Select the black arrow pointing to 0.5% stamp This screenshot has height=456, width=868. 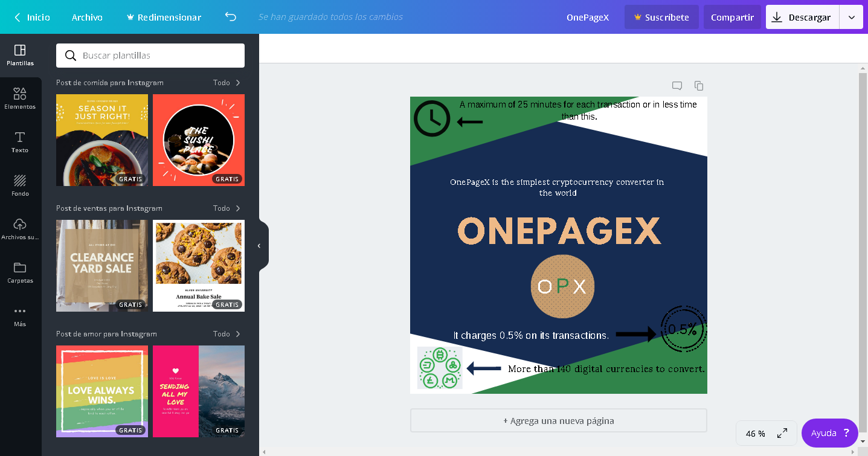click(x=636, y=334)
